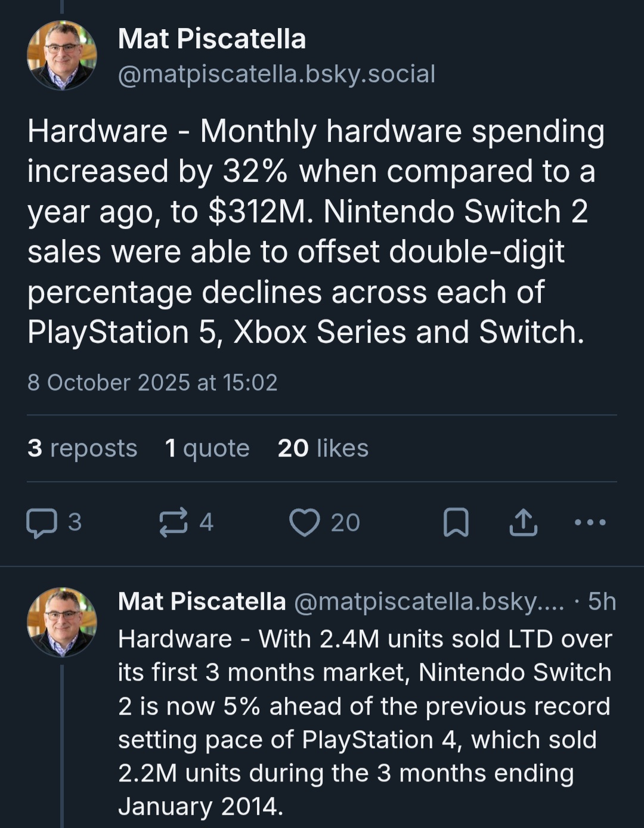Click the 8 October 2025 timestamp
The height and width of the screenshot is (828, 644).
tap(153, 383)
